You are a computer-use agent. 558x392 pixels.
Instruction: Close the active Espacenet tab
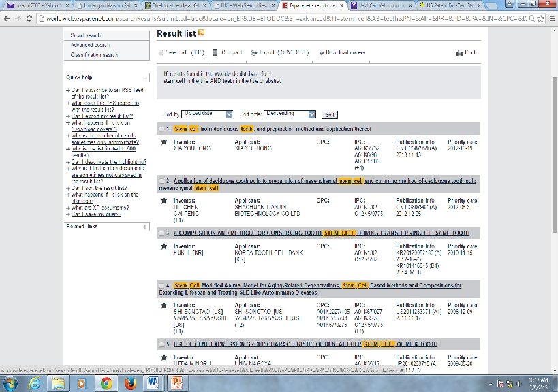click(x=342, y=5)
